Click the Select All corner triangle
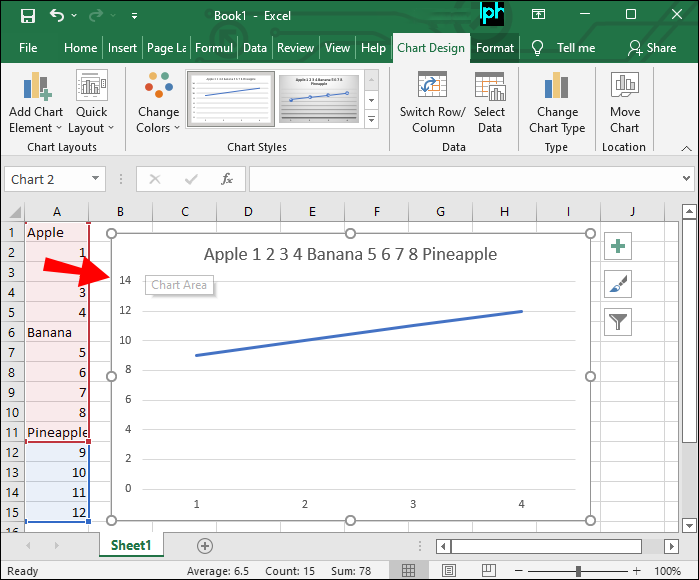This screenshot has height=580, width=699. coord(13,212)
